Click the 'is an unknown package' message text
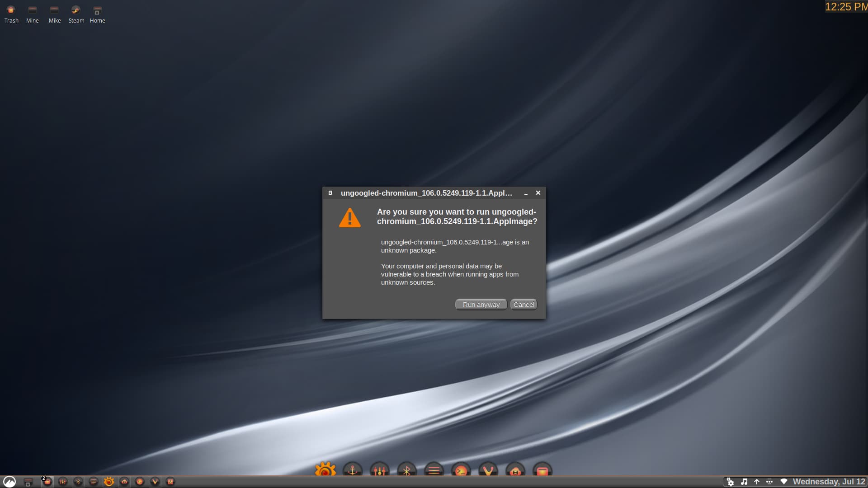The height and width of the screenshot is (488, 868). 455,246
